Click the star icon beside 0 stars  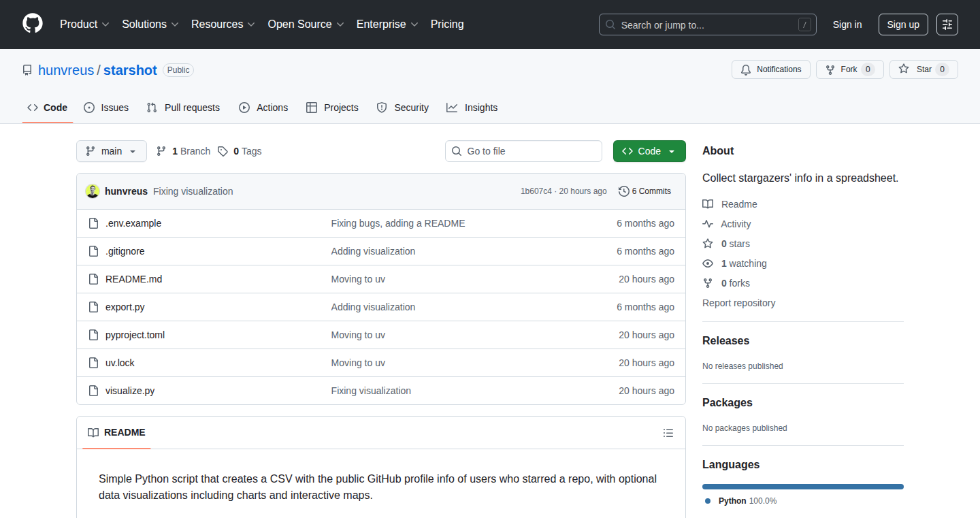pos(708,244)
